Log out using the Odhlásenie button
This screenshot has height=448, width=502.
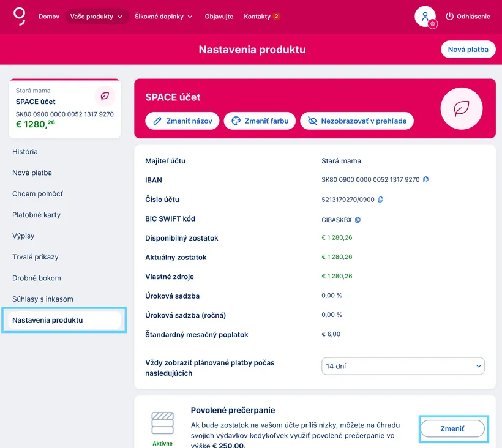coord(468,17)
